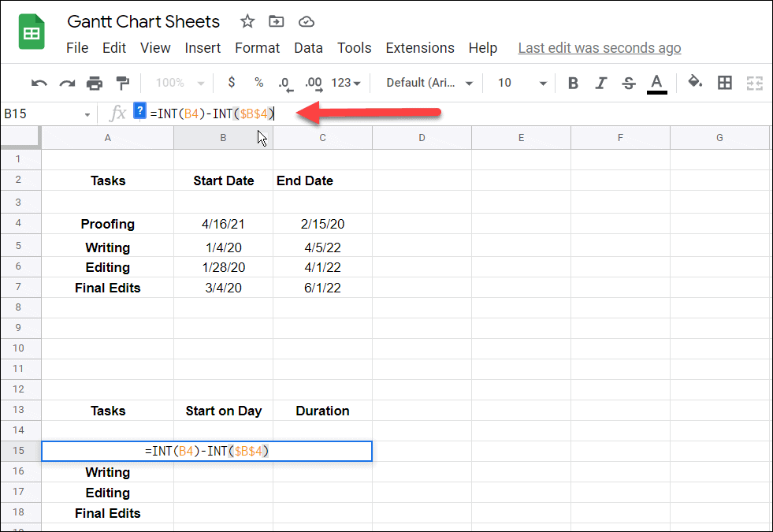Open the Extensions menu

point(419,48)
